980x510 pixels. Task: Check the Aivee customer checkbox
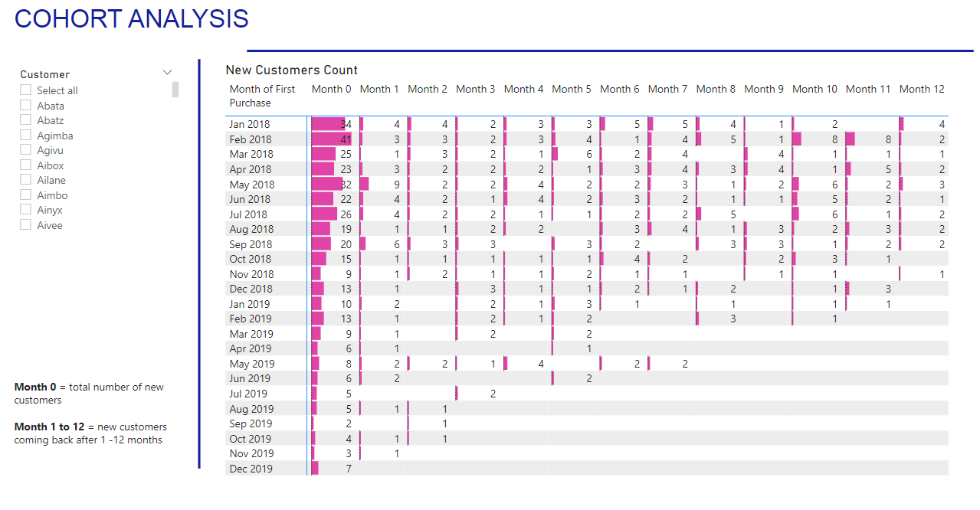pyautogui.click(x=26, y=225)
